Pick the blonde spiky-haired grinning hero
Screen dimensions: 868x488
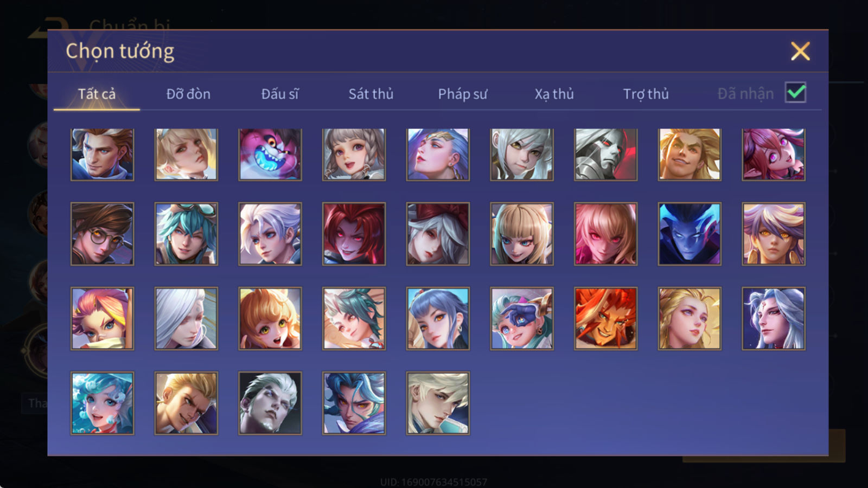[x=690, y=155]
